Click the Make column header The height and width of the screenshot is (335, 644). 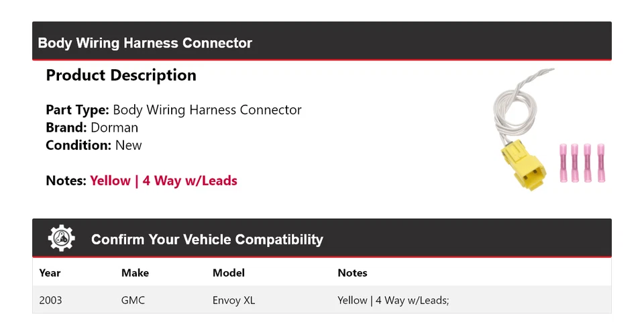coord(135,273)
